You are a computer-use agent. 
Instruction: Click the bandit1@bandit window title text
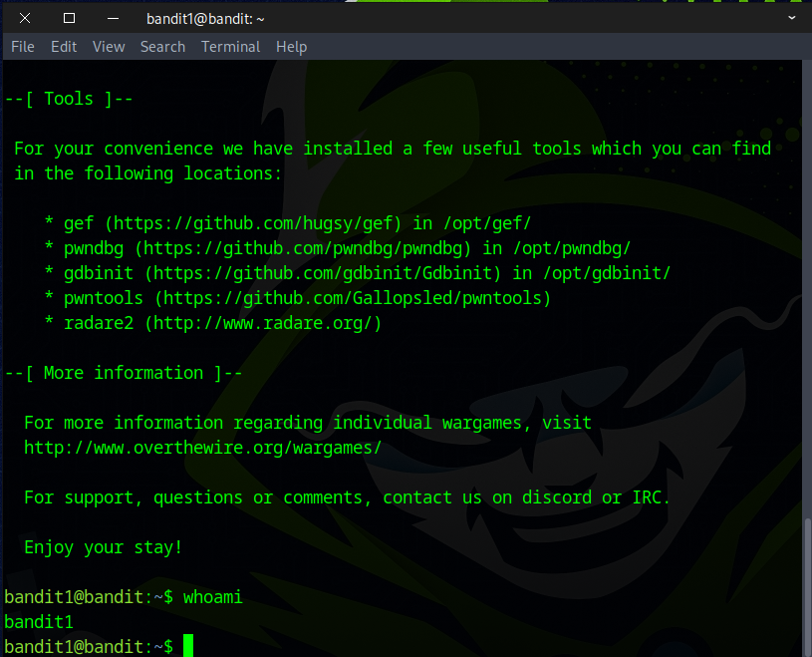click(x=204, y=18)
